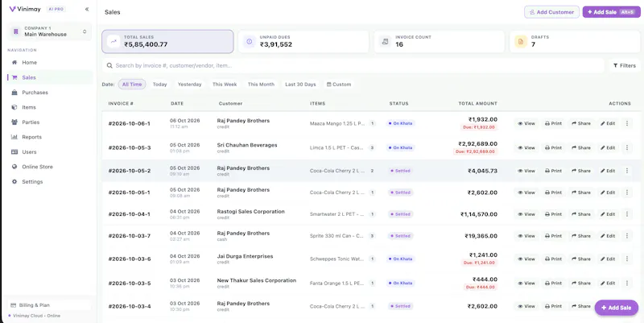This screenshot has height=323, width=644.
Task: Go to Home in the navigation
Action: (x=29, y=63)
